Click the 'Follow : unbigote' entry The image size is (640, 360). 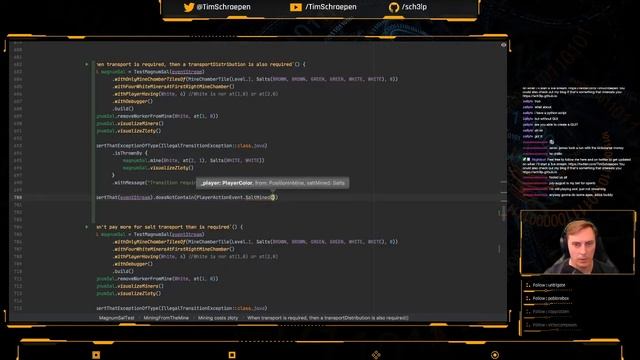pos(549,285)
